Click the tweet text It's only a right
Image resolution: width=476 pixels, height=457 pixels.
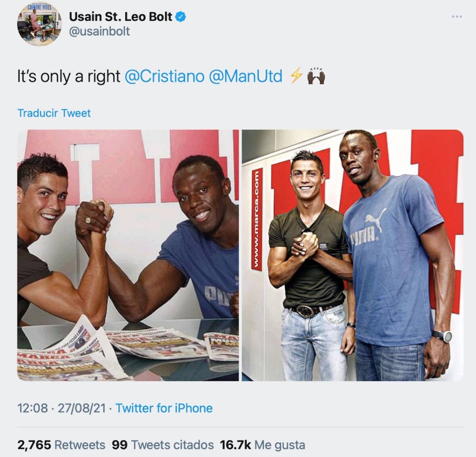tap(69, 76)
